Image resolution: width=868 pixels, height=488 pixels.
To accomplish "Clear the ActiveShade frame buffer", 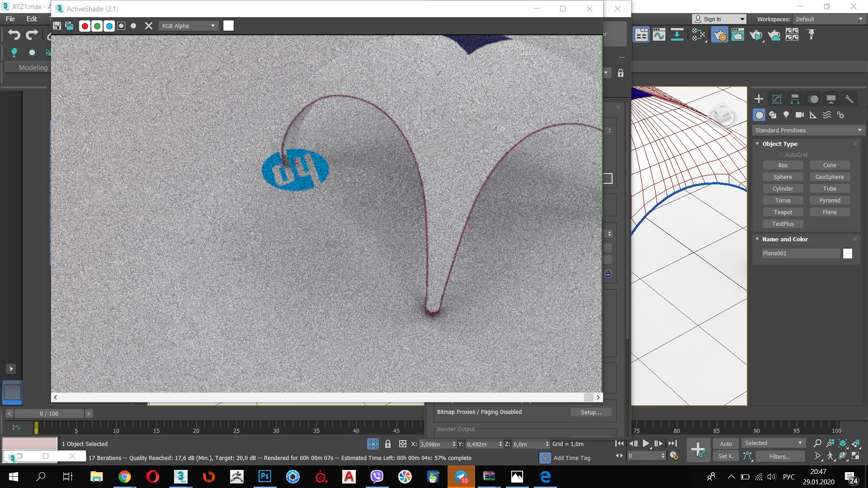I will (149, 26).
